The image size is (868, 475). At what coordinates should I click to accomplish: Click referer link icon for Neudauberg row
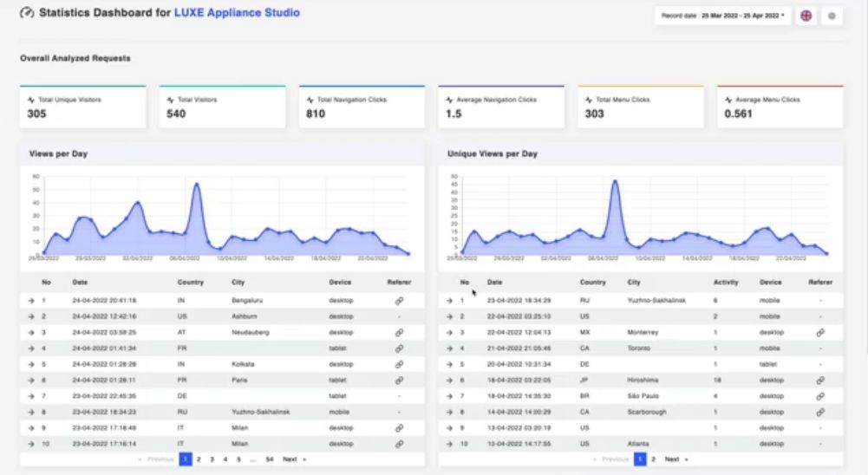click(399, 333)
